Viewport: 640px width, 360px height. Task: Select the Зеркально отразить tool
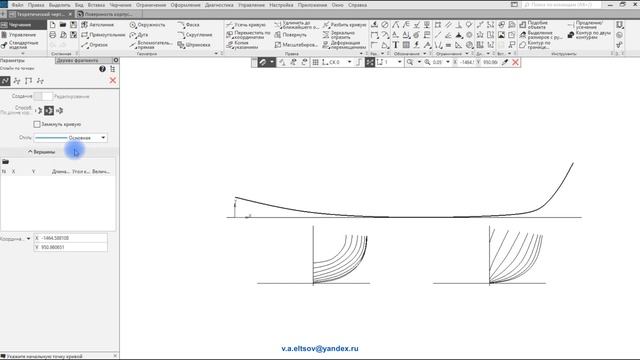[x=339, y=35]
